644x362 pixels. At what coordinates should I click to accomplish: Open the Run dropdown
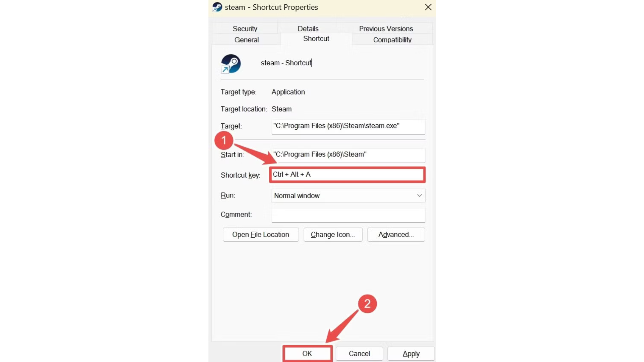tap(419, 195)
